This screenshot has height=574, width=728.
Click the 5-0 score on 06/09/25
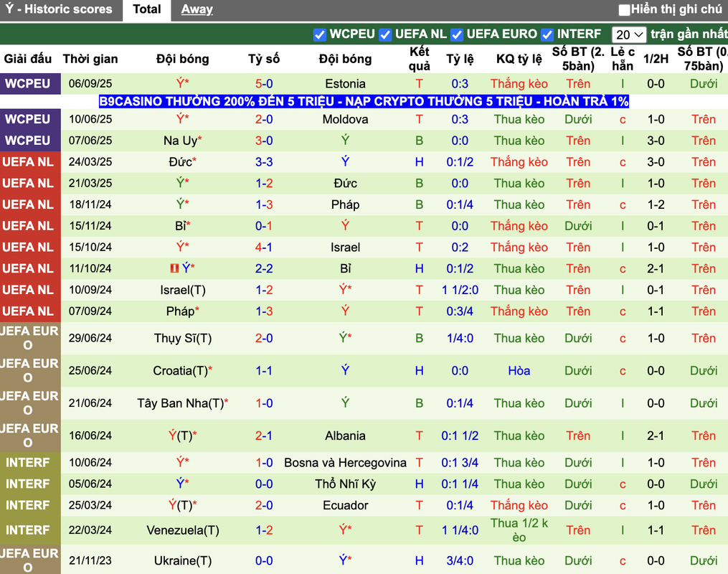(x=264, y=84)
